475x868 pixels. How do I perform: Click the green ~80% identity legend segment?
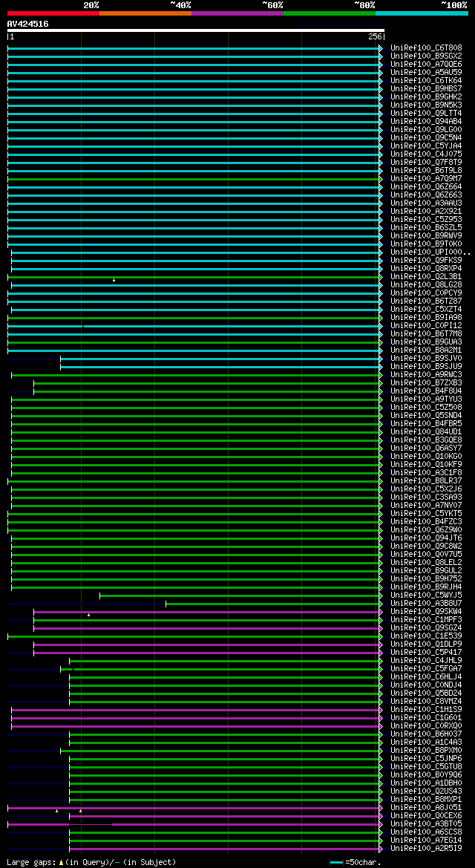(x=330, y=13)
